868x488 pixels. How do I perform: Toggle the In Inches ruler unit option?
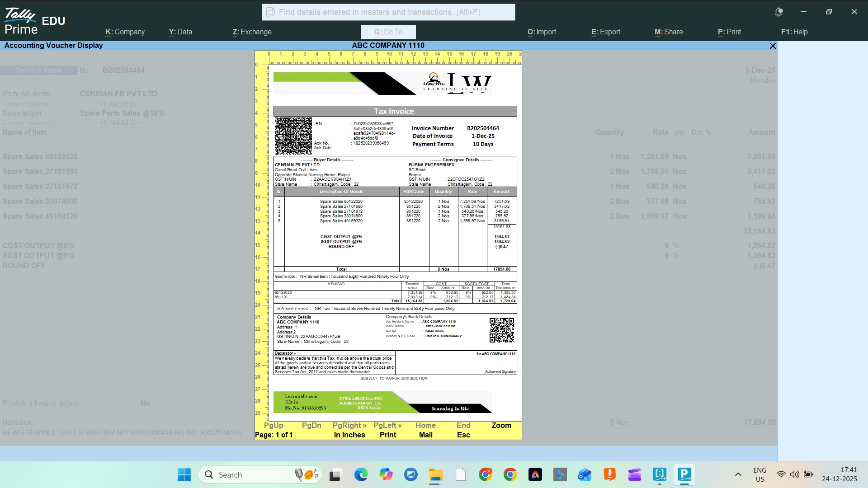(349, 435)
